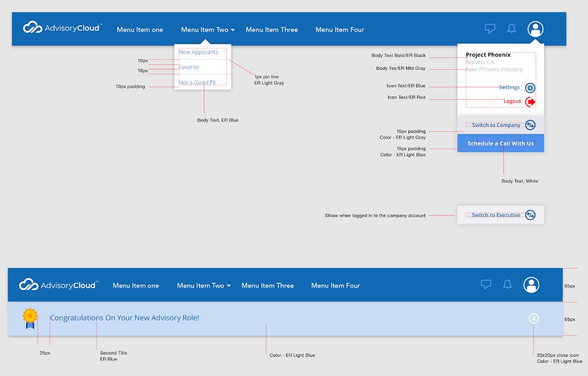Click the Schedule a Call With Us button
This screenshot has height=376, width=588.
coord(500,143)
